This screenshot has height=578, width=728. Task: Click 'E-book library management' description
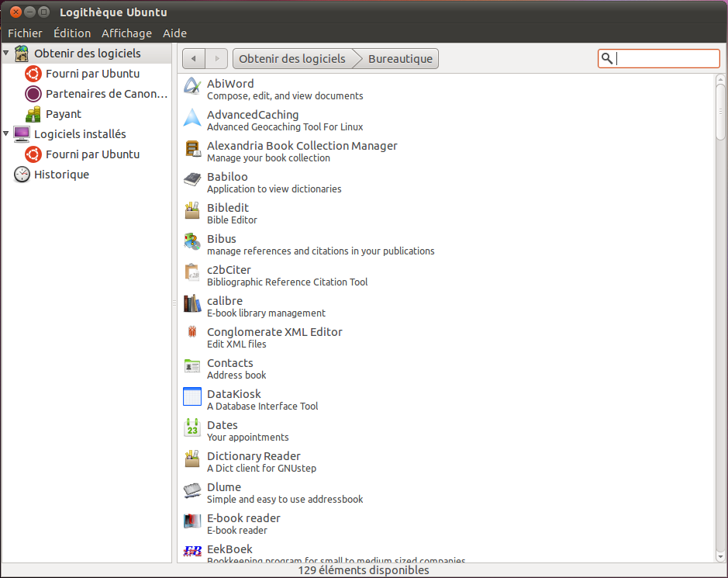pos(266,313)
